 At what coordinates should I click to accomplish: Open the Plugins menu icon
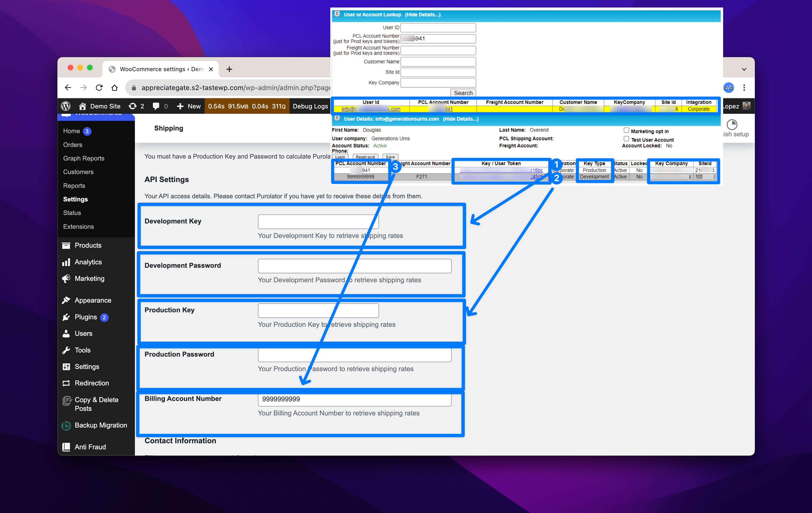coord(66,317)
